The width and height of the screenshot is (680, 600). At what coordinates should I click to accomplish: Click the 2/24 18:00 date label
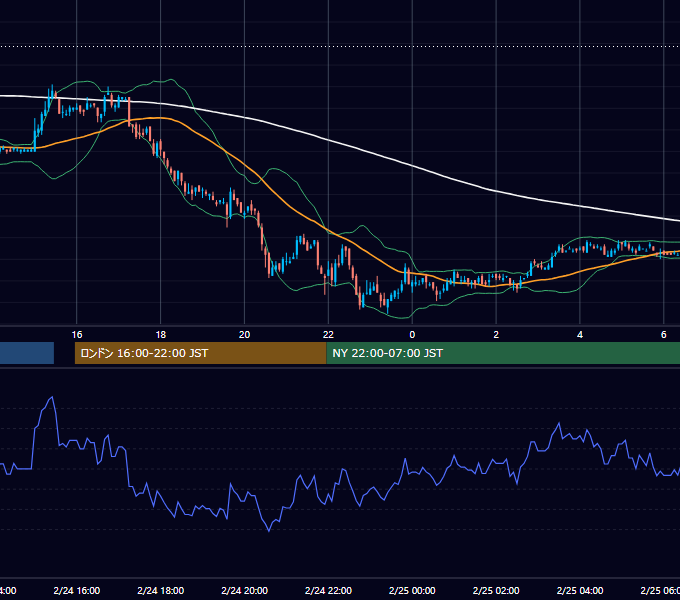coord(160,590)
